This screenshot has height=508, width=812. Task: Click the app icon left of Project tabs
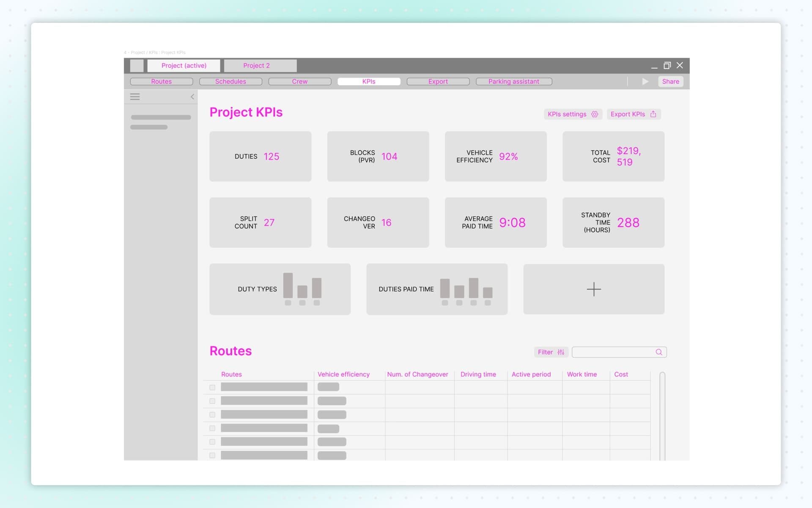click(137, 66)
